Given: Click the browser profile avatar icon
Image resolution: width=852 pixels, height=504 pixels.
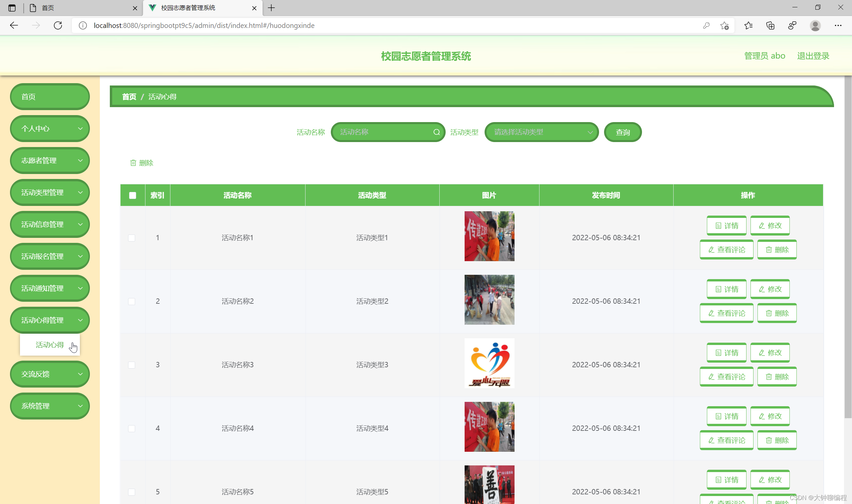Looking at the screenshot, I should coord(815,26).
